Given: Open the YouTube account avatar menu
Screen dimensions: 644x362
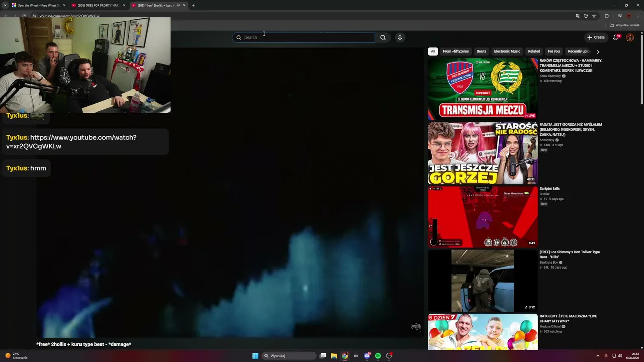Looking at the screenshot, I should click(x=630, y=37).
